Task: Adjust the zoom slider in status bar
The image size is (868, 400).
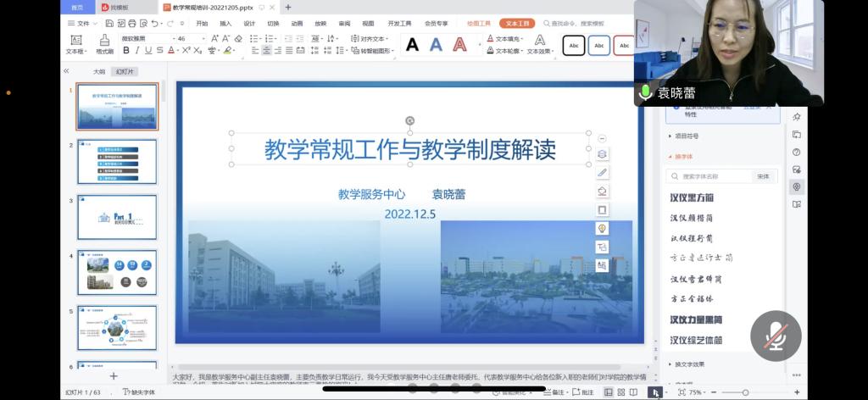Action: (x=744, y=392)
